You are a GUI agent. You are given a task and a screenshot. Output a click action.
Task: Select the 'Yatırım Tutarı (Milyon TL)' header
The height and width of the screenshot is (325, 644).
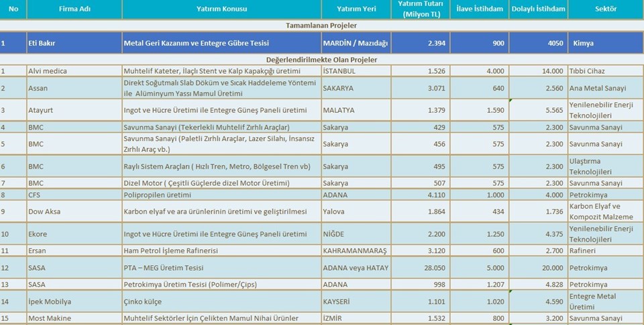tap(417, 9)
